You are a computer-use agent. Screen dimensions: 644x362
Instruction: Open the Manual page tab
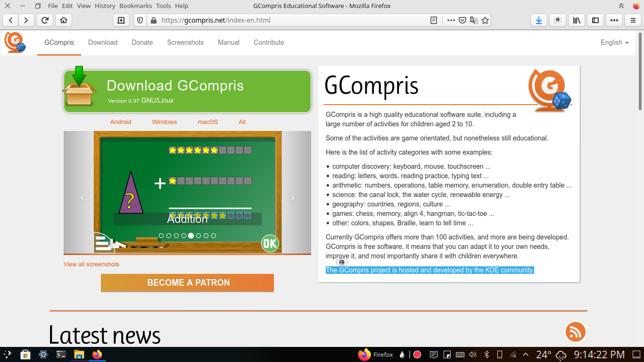point(229,42)
